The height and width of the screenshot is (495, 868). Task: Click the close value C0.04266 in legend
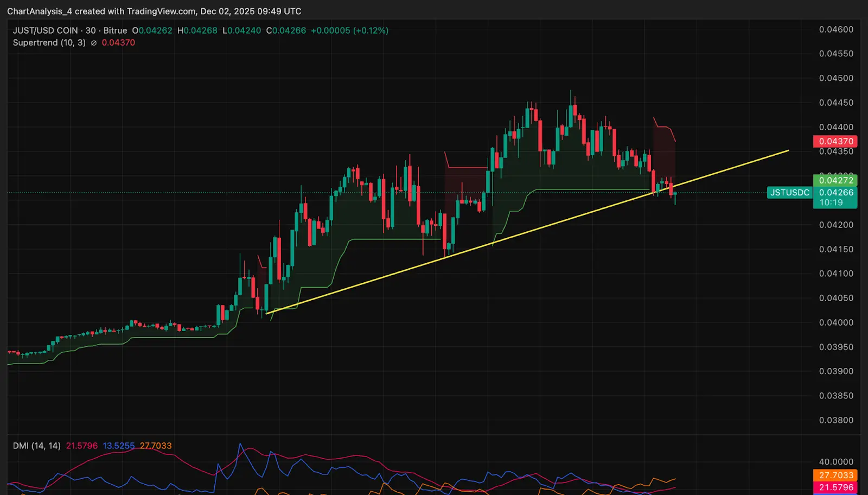pyautogui.click(x=286, y=30)
